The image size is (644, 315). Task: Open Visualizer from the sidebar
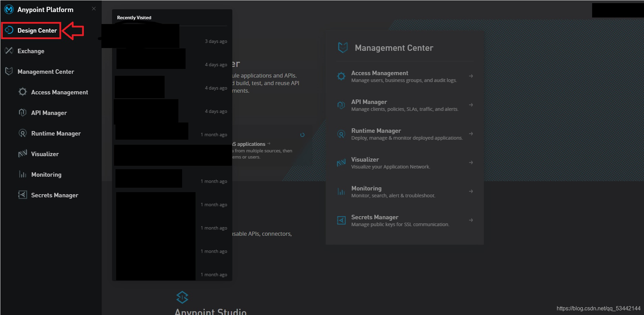tap(45, 154)
